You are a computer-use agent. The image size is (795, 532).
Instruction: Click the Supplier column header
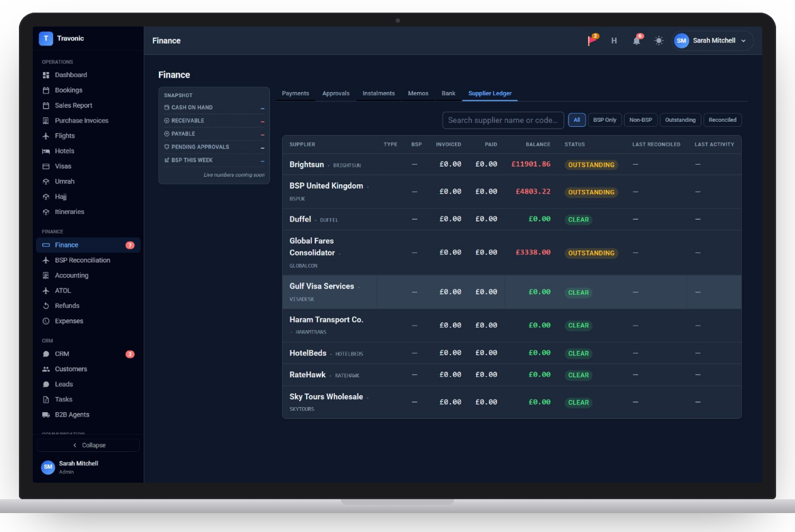(x=302, y=145)
